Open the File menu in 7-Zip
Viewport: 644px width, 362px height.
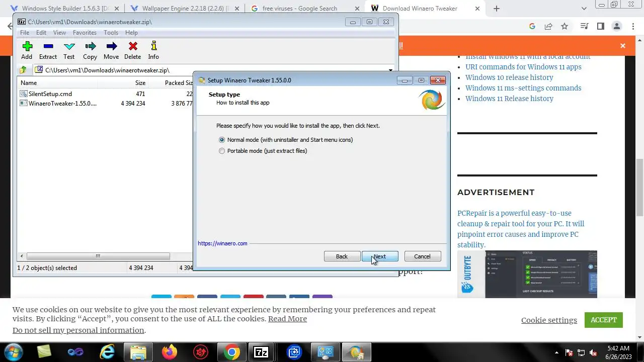click(24, 33)
